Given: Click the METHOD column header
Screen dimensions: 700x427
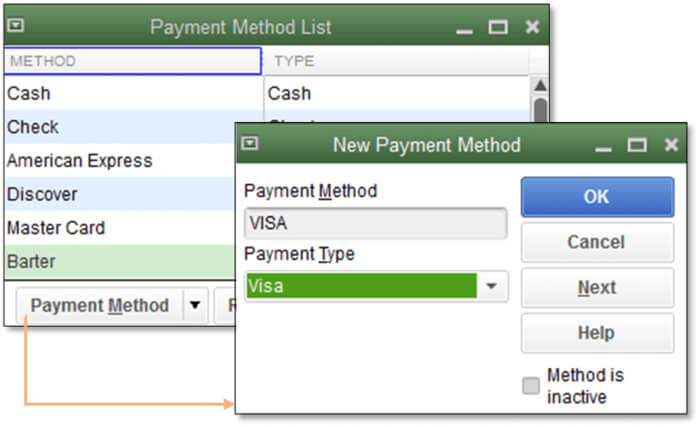Looking at the screenshot, I should click(x=133, y=61).
